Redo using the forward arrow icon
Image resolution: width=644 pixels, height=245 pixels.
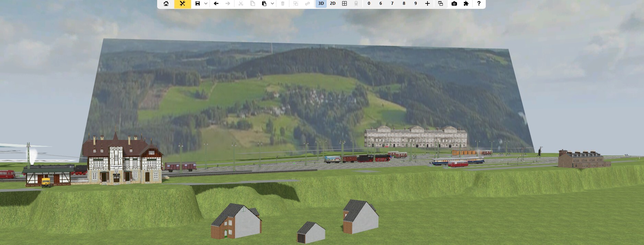[x=228, y=4]
